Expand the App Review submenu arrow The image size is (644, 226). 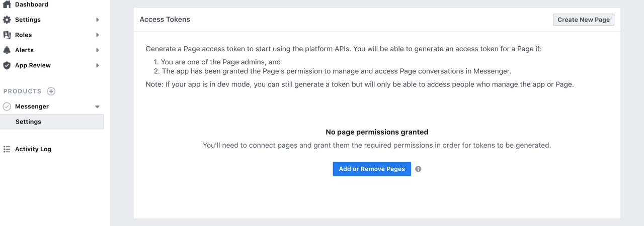tap(98, 65)
